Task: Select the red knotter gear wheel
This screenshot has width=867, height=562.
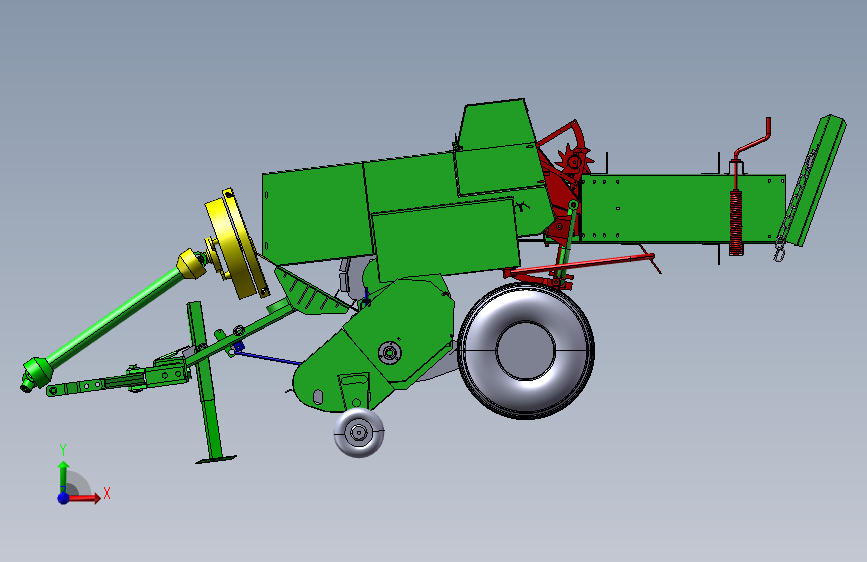Action: [x=575, y=160]
